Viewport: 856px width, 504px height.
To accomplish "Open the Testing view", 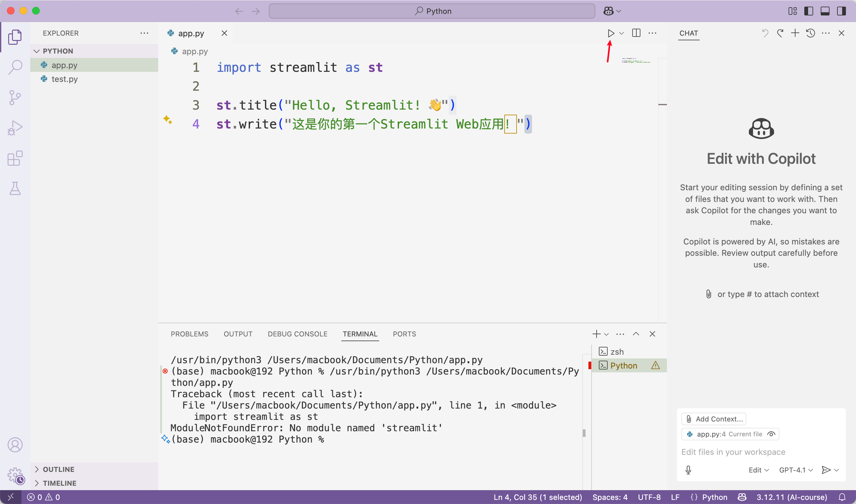I will [15, 188].
